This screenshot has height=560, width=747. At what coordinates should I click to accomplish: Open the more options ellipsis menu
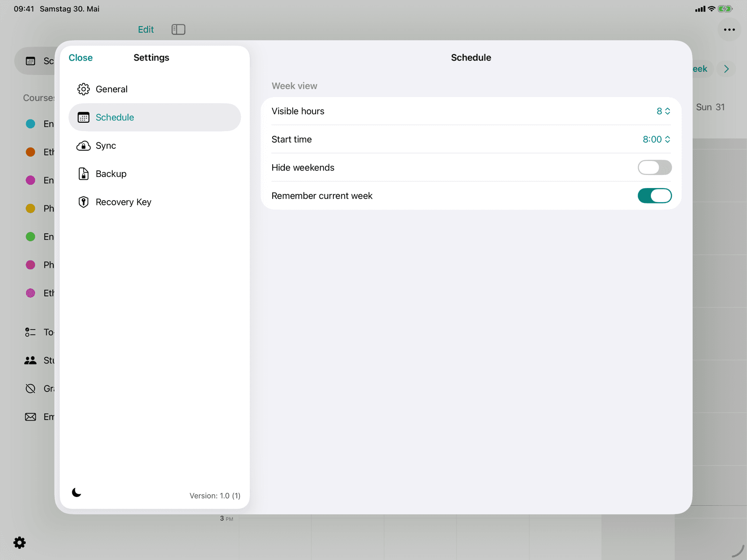click(x=729, y=29)
